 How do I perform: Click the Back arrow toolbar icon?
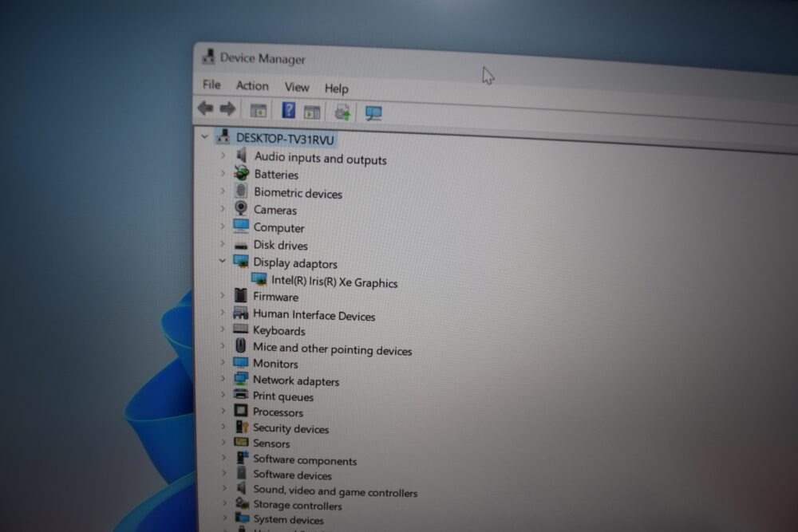206,108
